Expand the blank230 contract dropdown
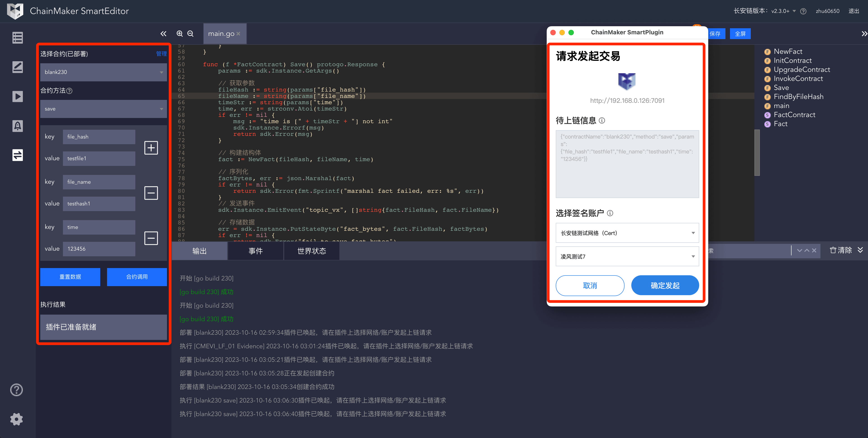The image size is (868, 438). [x=103, y=72]
